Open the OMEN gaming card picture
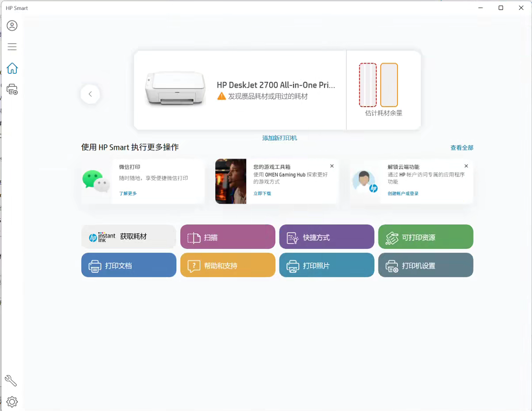 pyautogui.click(x=231, y=181)
